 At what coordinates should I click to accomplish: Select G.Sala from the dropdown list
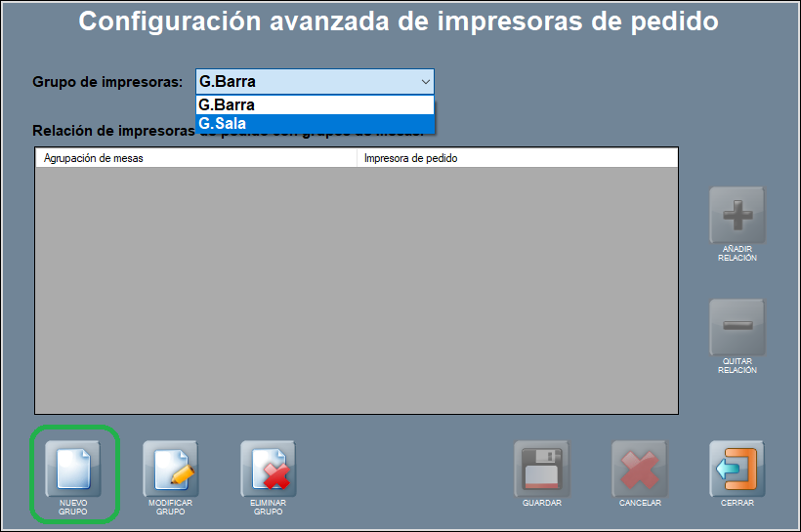click(x=314, y=124)
